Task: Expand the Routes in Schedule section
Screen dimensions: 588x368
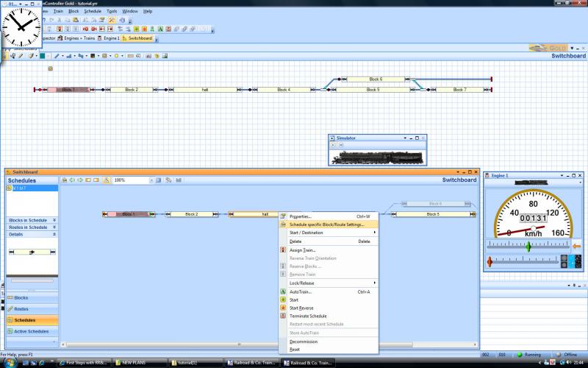Action: coord(54,227)
